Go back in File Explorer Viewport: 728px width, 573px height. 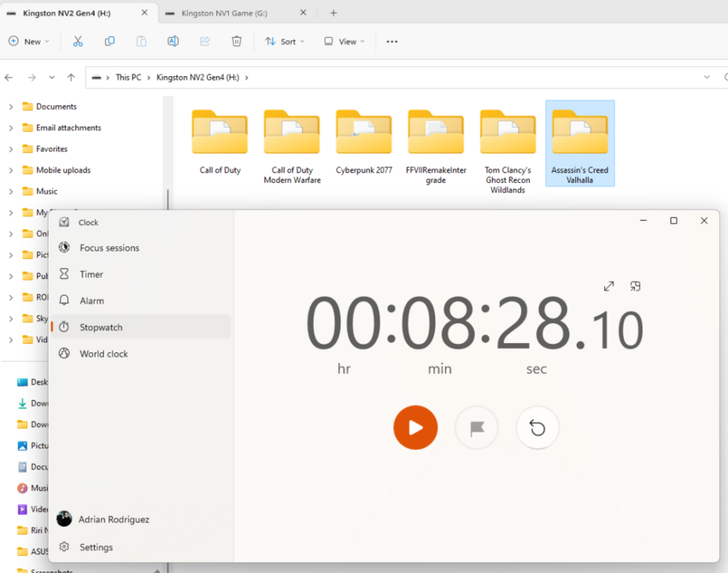click(9, 77)
